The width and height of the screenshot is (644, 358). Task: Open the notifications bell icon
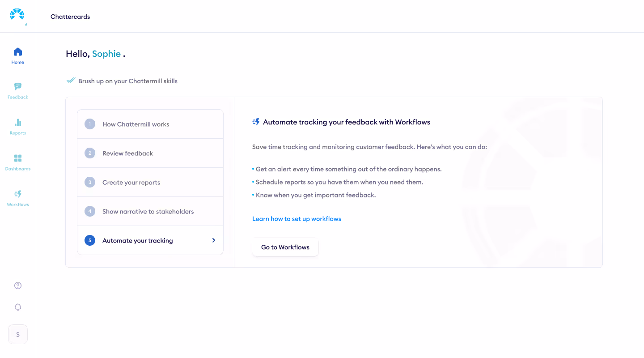[x=18, y=307]
